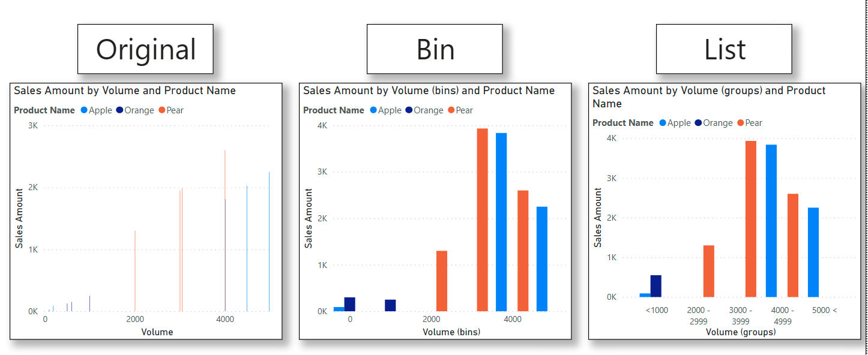The width and height of the screenshot is (868, 355).
Task: Click the Pear bar at 2000 in Original chart
Action: click(135, 271)
